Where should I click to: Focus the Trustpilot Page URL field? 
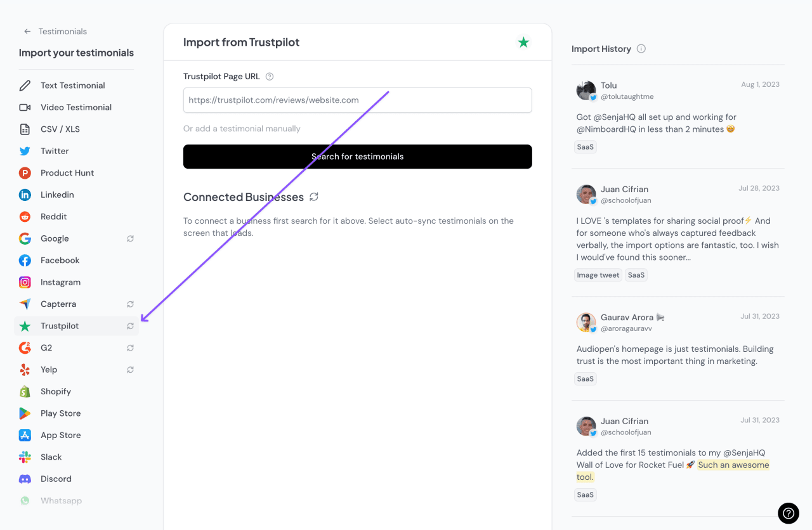coord(358,100)
